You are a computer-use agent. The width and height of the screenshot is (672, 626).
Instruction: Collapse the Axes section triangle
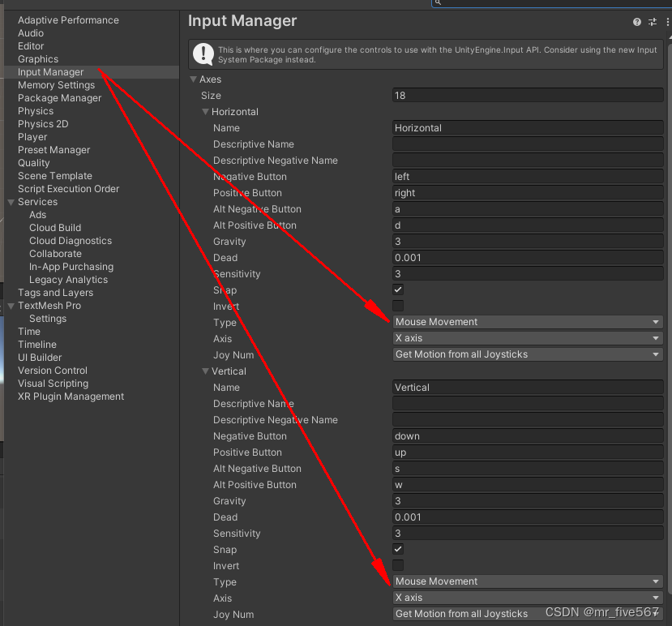pos(191,79)
